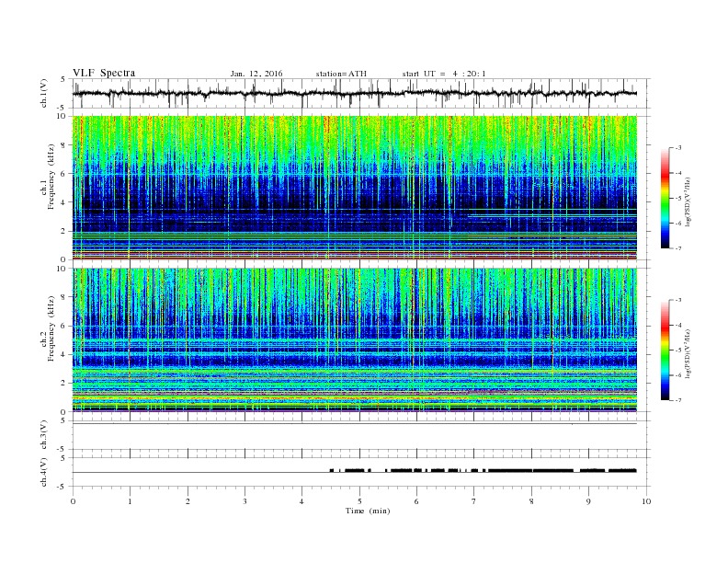The height and width of the screenshot is (563, 728).
Task: Select the "ch.4(V)" axis label
Action: pyautogui.click(x=44, y=472)
